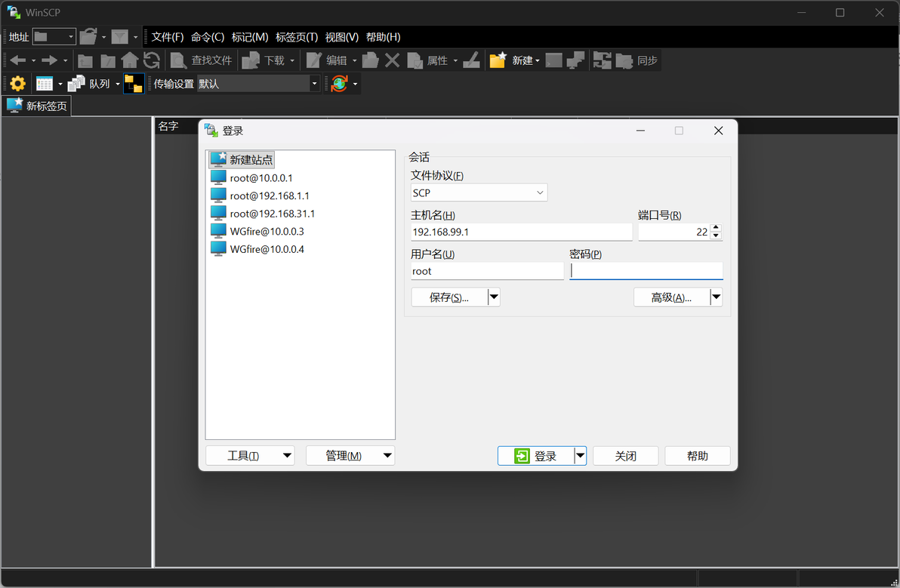Expand the dropdown arrow next to 保存
The width and height of the screenshot is (900, 588).
click(495, 297)
